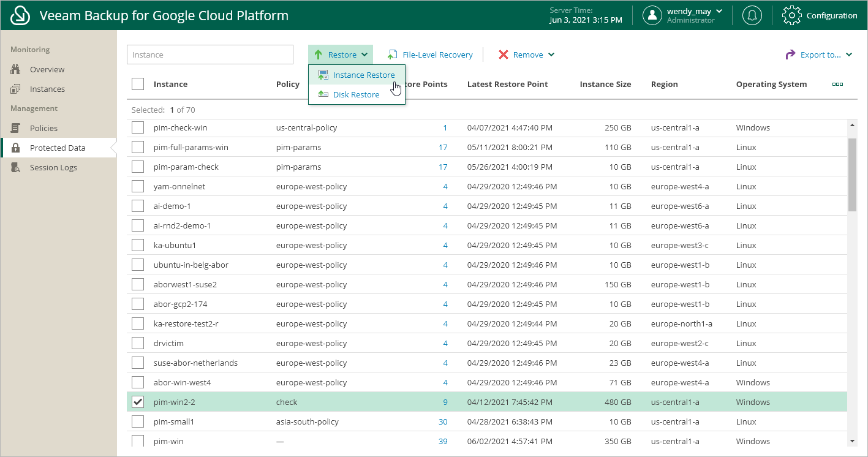
Task: Click the Instance search field
Action: tap(210, 55)
